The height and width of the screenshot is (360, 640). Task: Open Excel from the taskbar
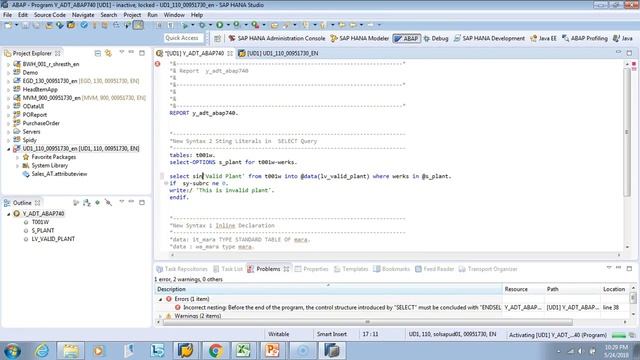pyautogui.click(x=244, y=351)
